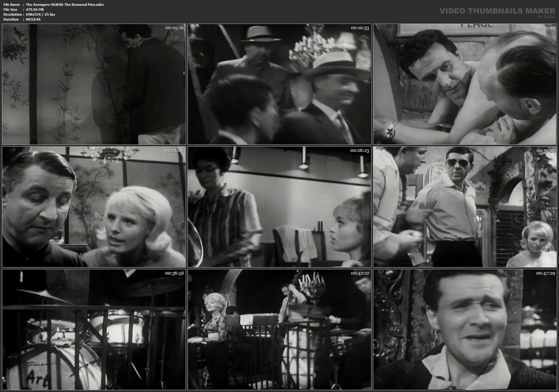Select the thumbnail at 00:47:29

click(465, 330)
